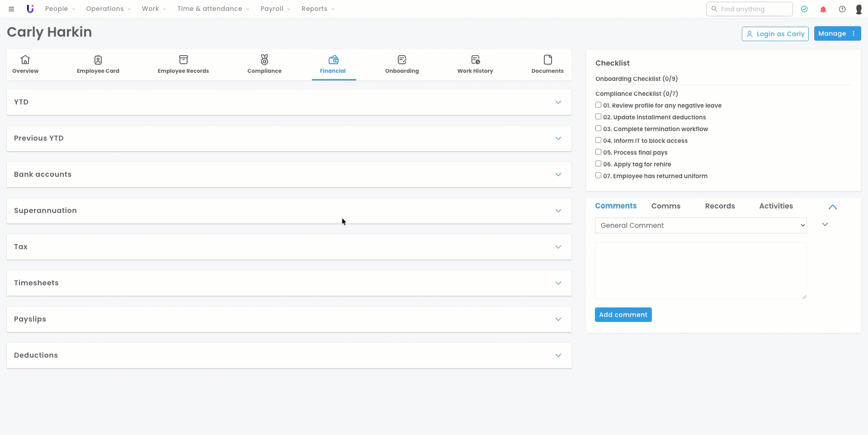Check 04. Inform IT to block access
Image resolution: width=868 pixels, height=435 pixels.
pos(598,140)
